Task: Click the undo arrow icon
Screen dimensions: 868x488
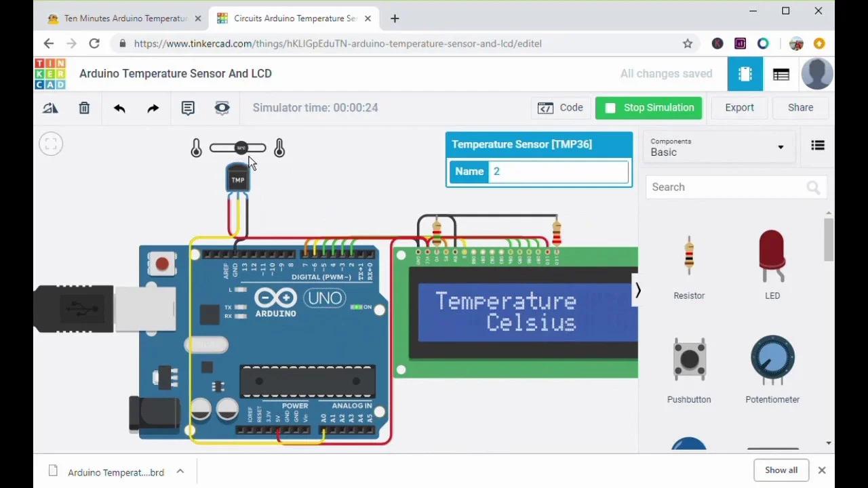Action: pos(119,108)
